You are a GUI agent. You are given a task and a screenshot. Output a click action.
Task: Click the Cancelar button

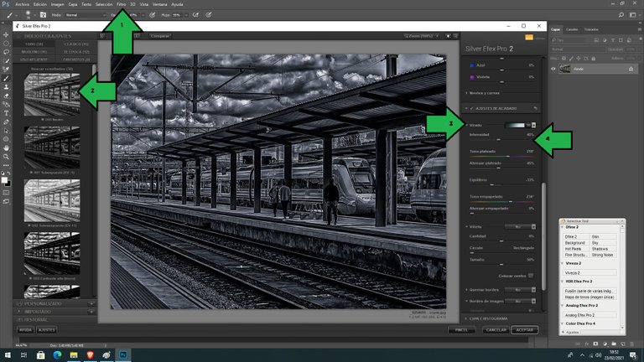pyautogui.click(x=496, y=330)
